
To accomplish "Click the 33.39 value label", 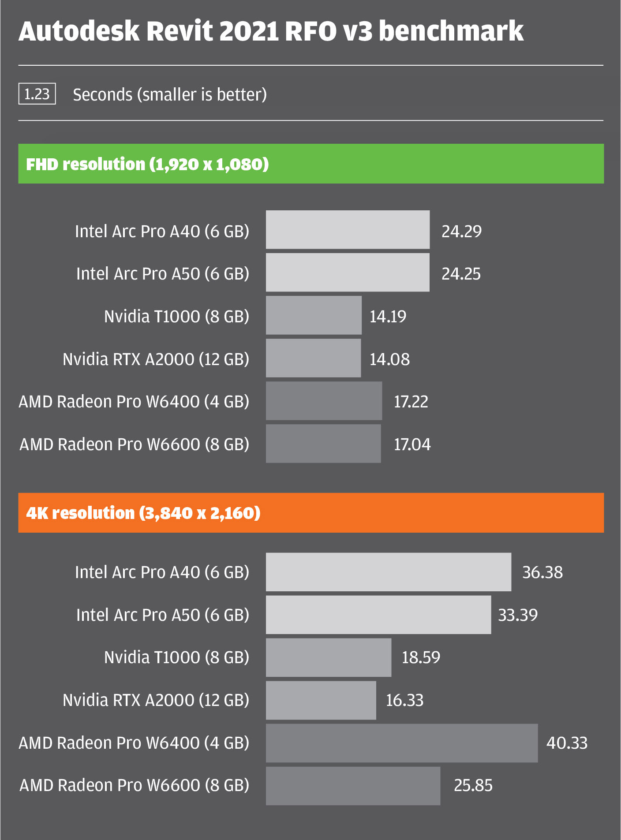I will pos(518,615).
